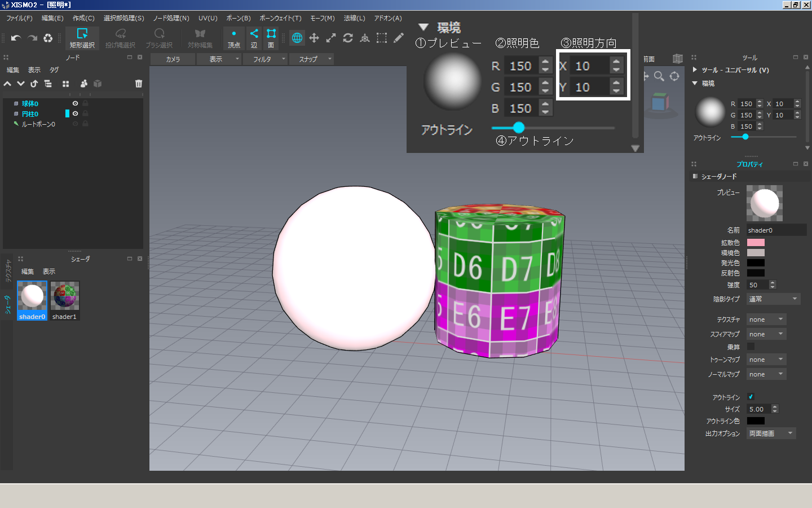This screenshot has height=508, width=812.
Task: Toggle the アウトライン outline checkbox
Action: click(x=751, y=397)
